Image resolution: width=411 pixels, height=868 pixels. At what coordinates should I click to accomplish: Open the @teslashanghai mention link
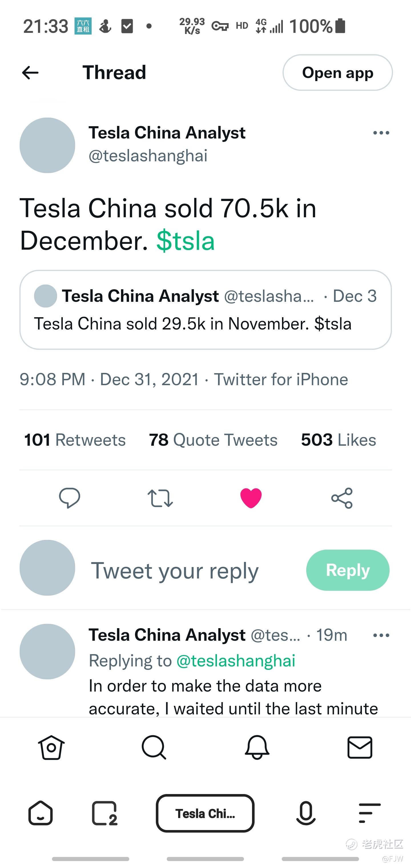coord(236,660)
